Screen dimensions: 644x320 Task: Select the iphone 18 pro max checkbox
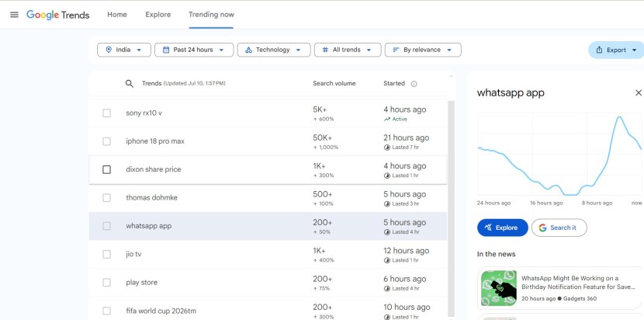(107, 141)
